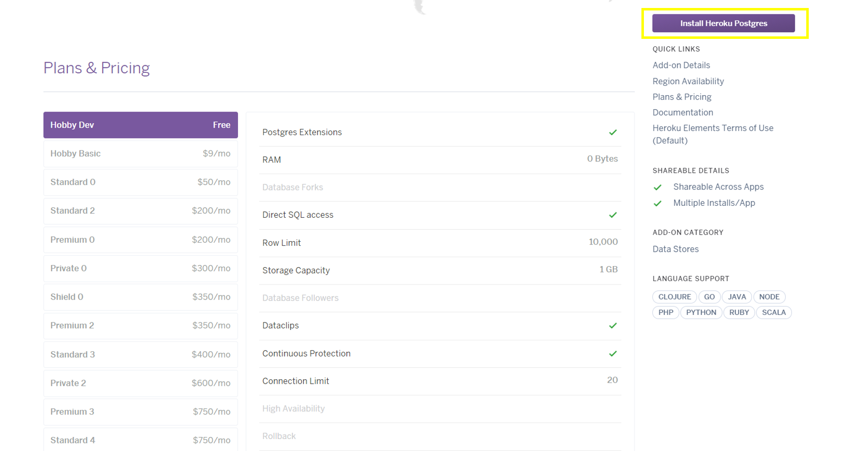Click the PHP language tag
The height and width of the screenshot is (451, 868).
[x=665, y=312]
